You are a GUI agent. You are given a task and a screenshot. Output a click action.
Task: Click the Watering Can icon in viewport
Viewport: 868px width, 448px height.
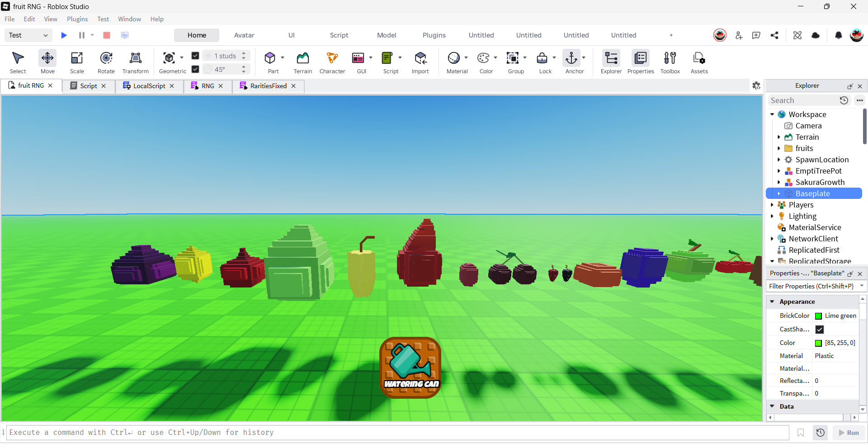410,368
